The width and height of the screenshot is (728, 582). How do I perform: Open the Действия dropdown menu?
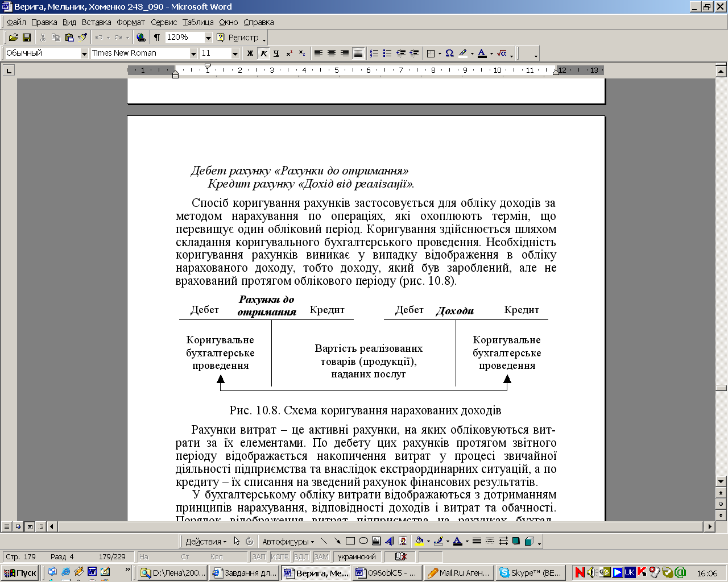point(206,542)
